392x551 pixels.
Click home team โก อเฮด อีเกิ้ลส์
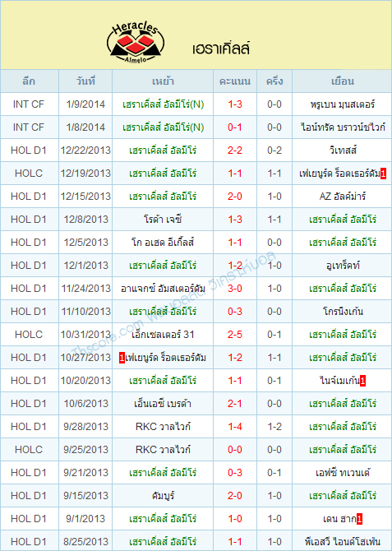(163, 243)
